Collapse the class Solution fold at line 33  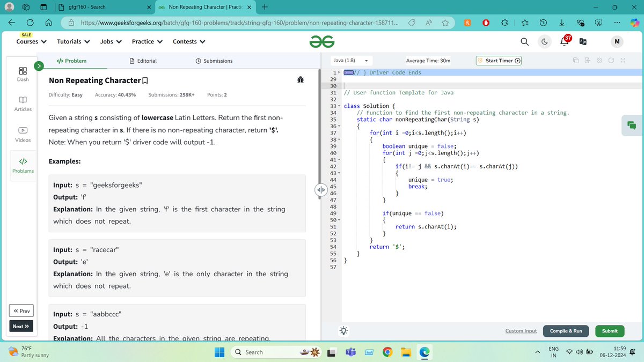(339, 106)
